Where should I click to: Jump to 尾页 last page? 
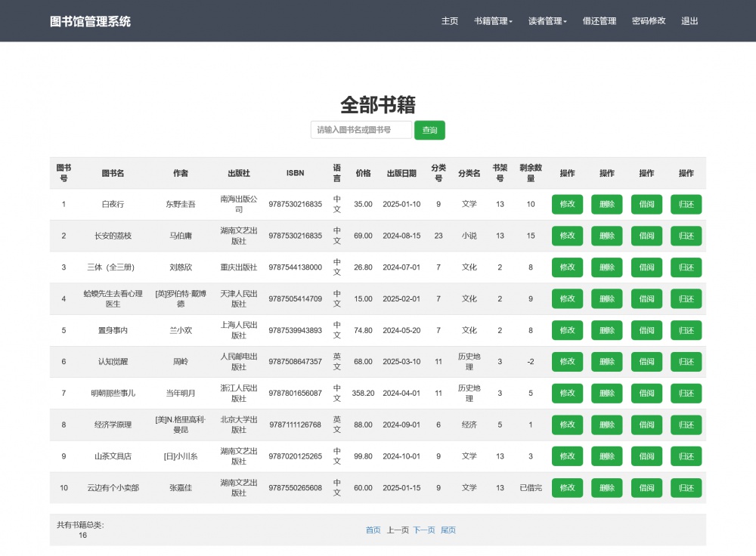[x=448, y=530]
